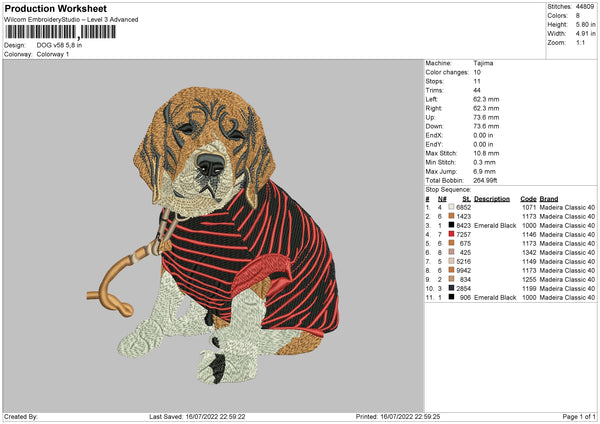
Task: Pick the tan swatch beside stitch count 834
Action: point(451,279)
